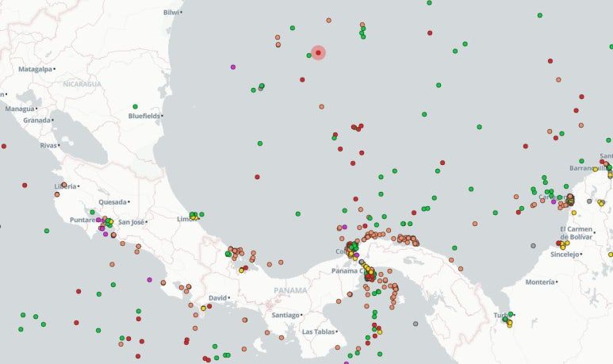Select the purple vessel marker east of Matagalpa
The image size is (613, 364).
232,67
